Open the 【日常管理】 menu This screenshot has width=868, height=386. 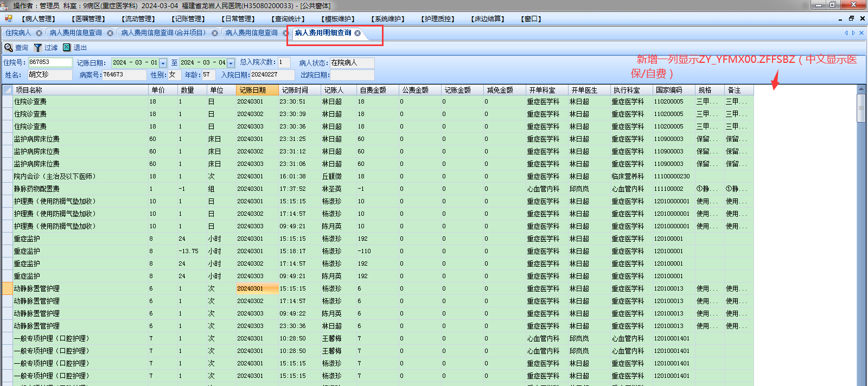pyautogui.click(x=238, y=19)
